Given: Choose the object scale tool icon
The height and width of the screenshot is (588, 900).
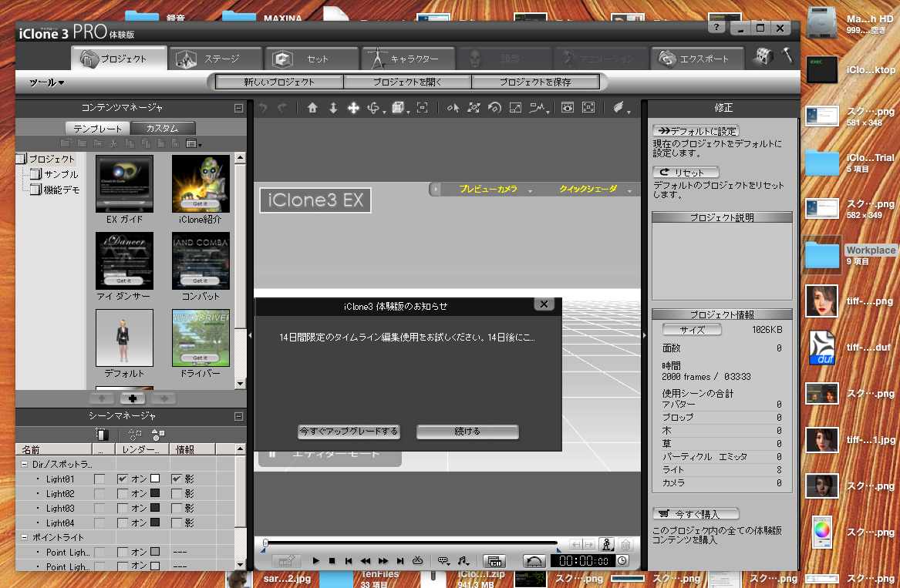Looking at the screenshot, I should pos(515,108).
